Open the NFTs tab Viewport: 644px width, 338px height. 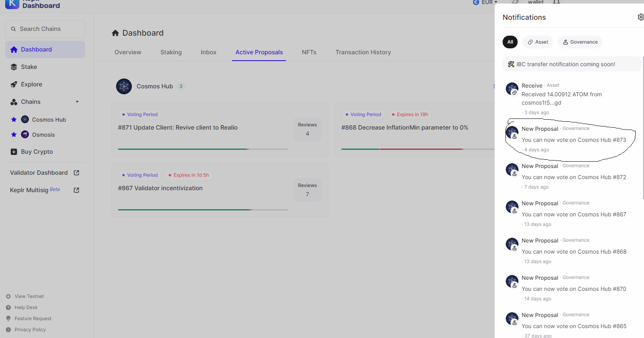tap(309, 52)
